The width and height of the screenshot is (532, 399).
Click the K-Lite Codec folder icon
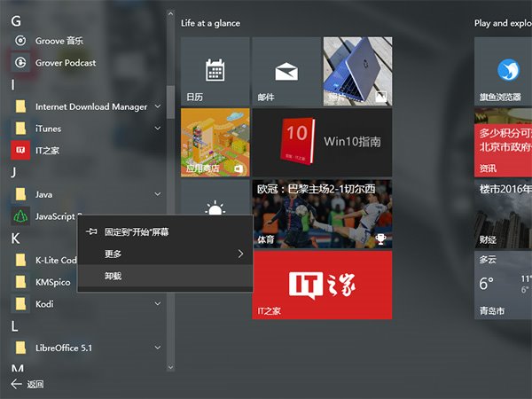(x=20, y=260)
